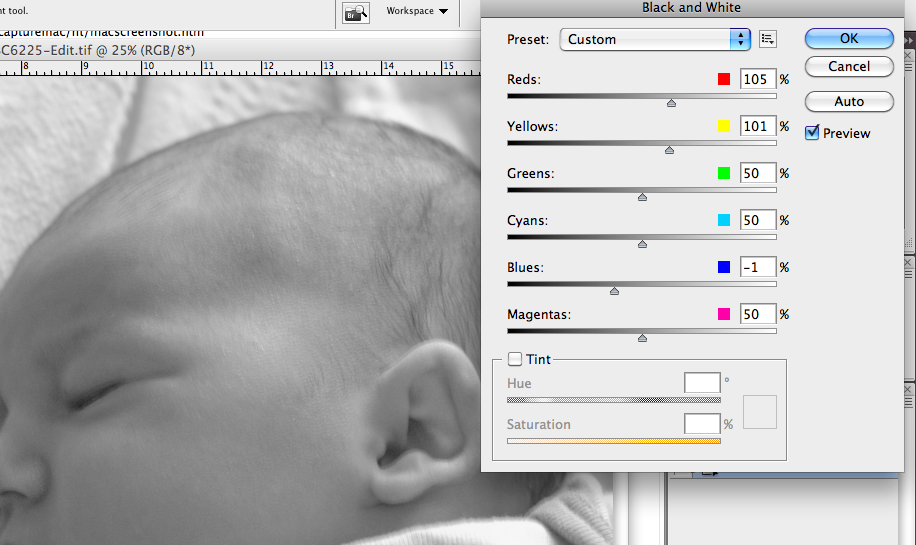Click the Magentas color swatch

pyautogui.click(x=724, y=314)
